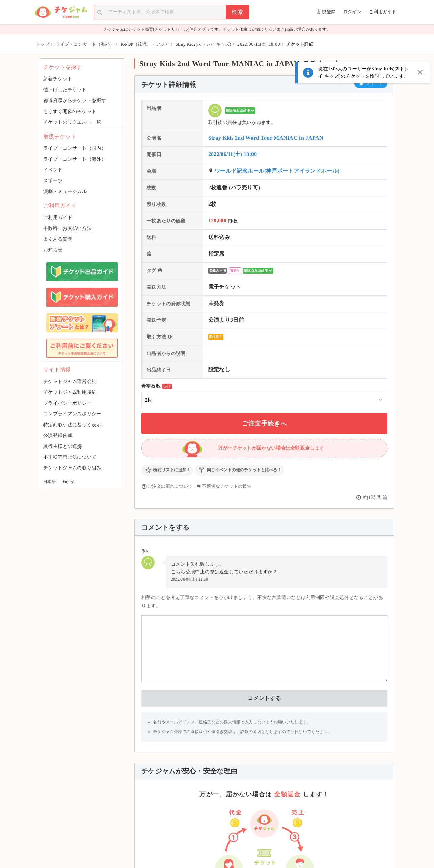434x868 pixels.
Task: Click the チケジャム logo in header
Action: [61, 12]
